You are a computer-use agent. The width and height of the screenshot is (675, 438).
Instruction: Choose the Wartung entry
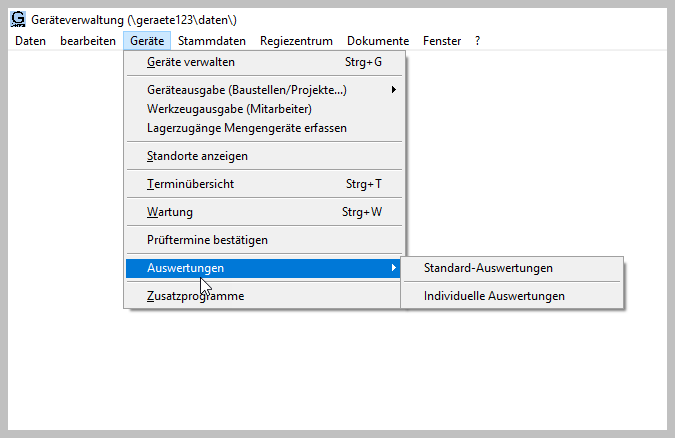[170, 212]
